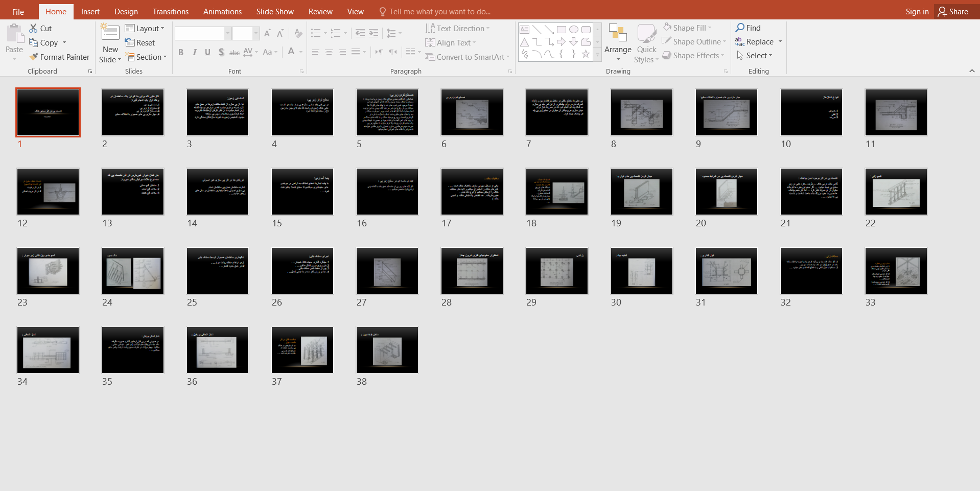Viewport: 980px width, 491px height.
Task: Clear all formatting with the eraser icon
Action: click(298, 33)
